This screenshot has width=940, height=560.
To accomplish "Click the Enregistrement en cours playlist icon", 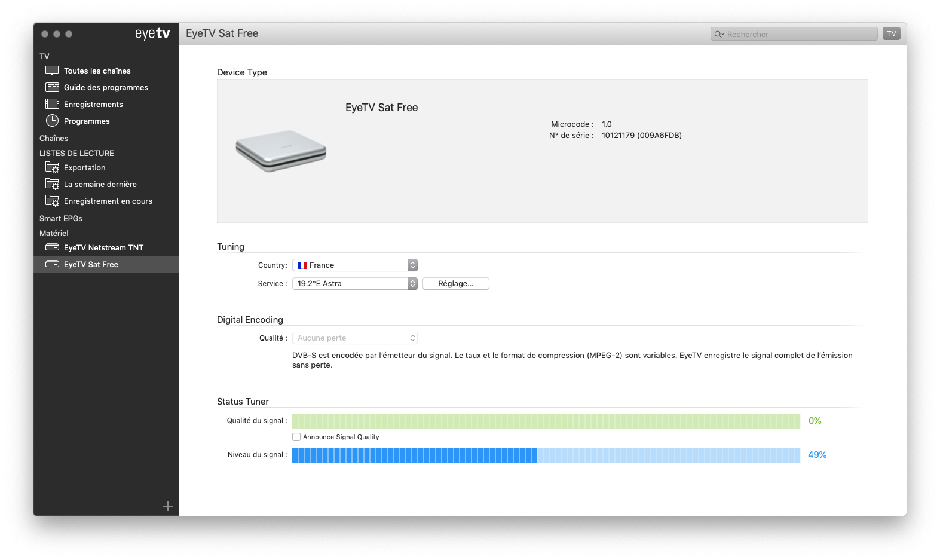I will (52, 201).
